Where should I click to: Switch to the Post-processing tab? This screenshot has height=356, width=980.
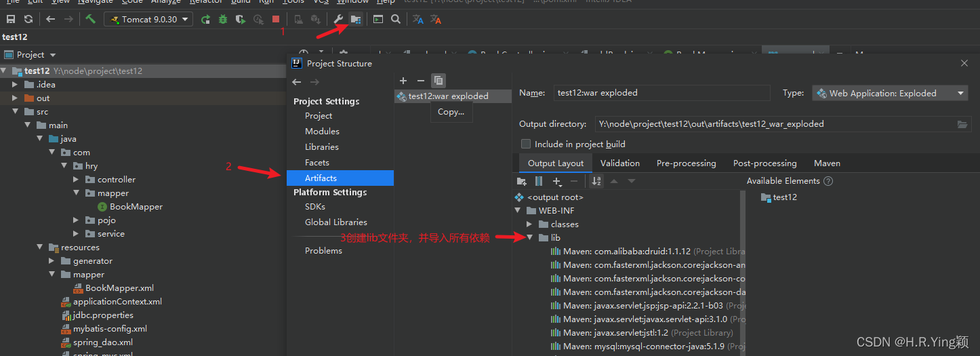[764, 163]
